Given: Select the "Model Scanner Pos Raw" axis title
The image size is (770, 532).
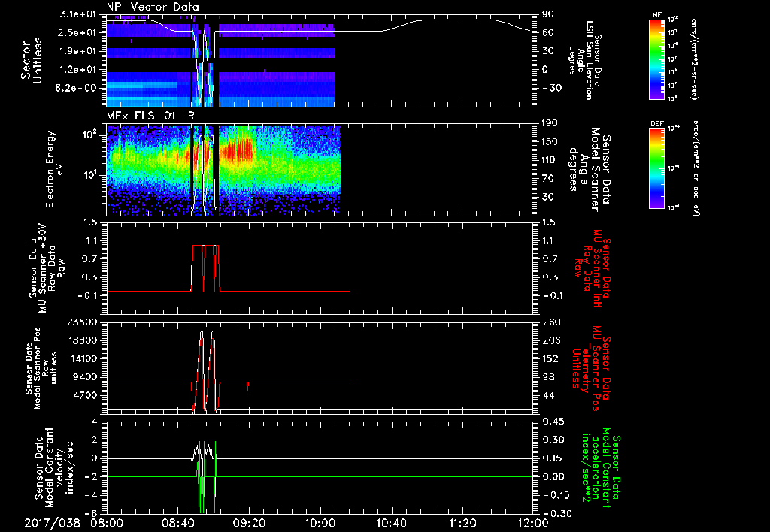Looking at the screenshot, I should (41, 368).
